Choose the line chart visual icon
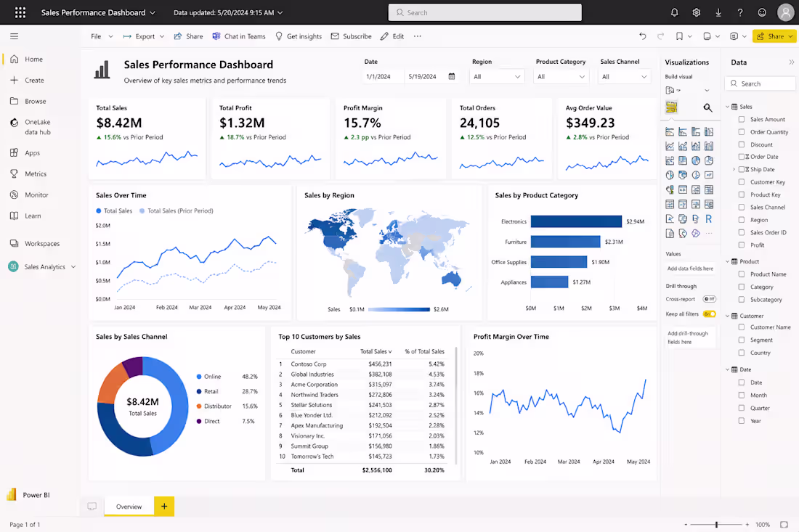Image resolution: width=799 pixels, height=532 pixels. (x=670, y=146)
